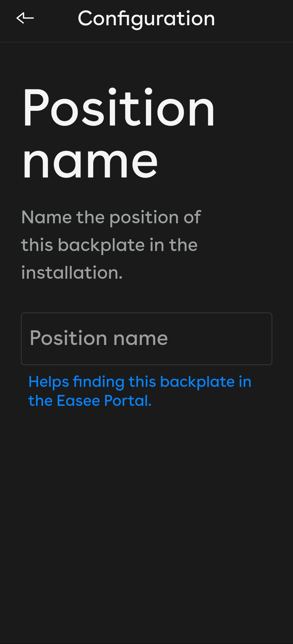Select the line 'Name the position of'

pos(111,218)
